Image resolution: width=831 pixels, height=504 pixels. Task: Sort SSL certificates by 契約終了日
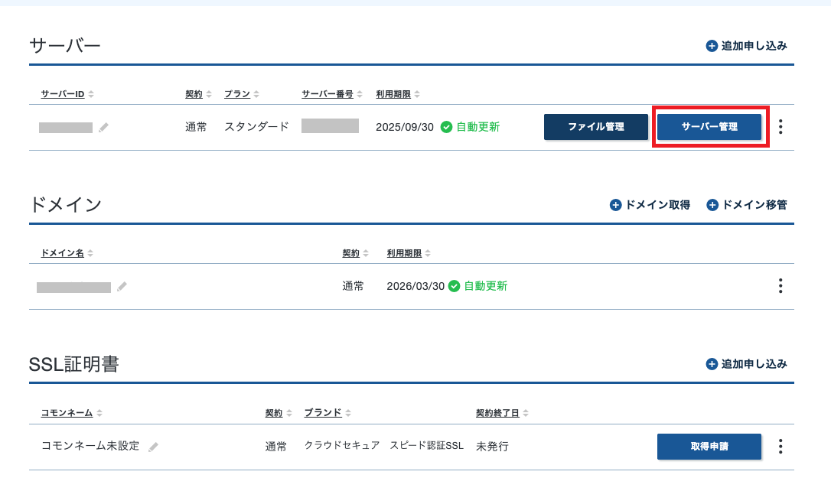pyautogui.click(x=502, y=413)
